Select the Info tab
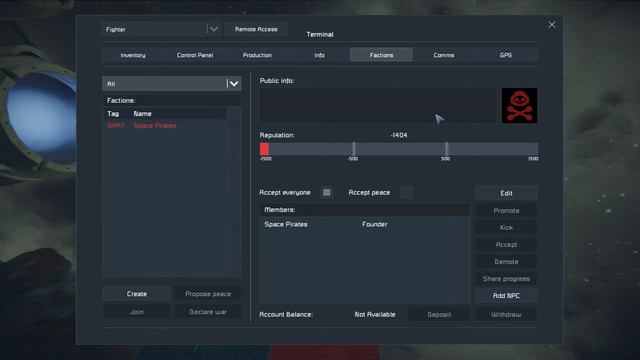Viewport: 640px width, 360px height. 319,55
